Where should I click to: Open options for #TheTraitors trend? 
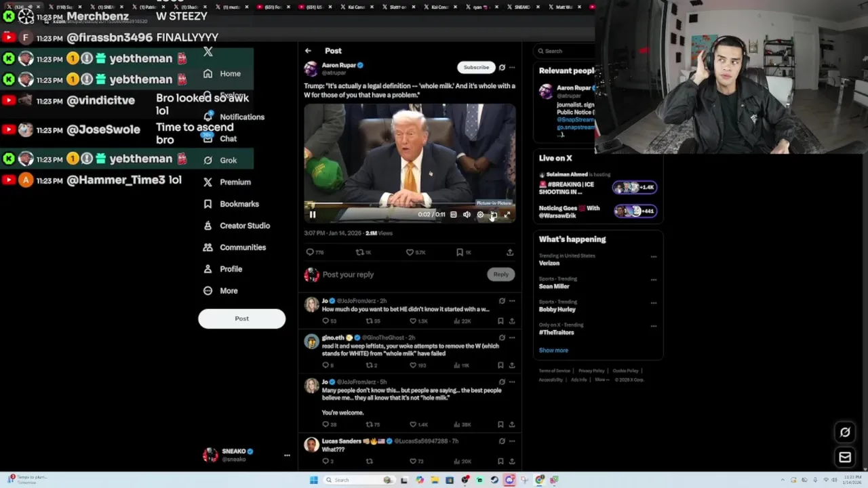point(654,325)
